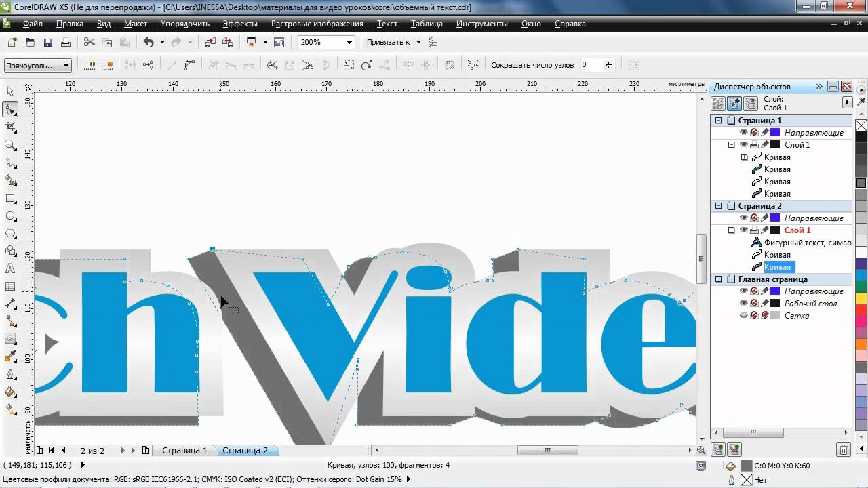
Task: Save the document
Action: (x=48, y=42)
